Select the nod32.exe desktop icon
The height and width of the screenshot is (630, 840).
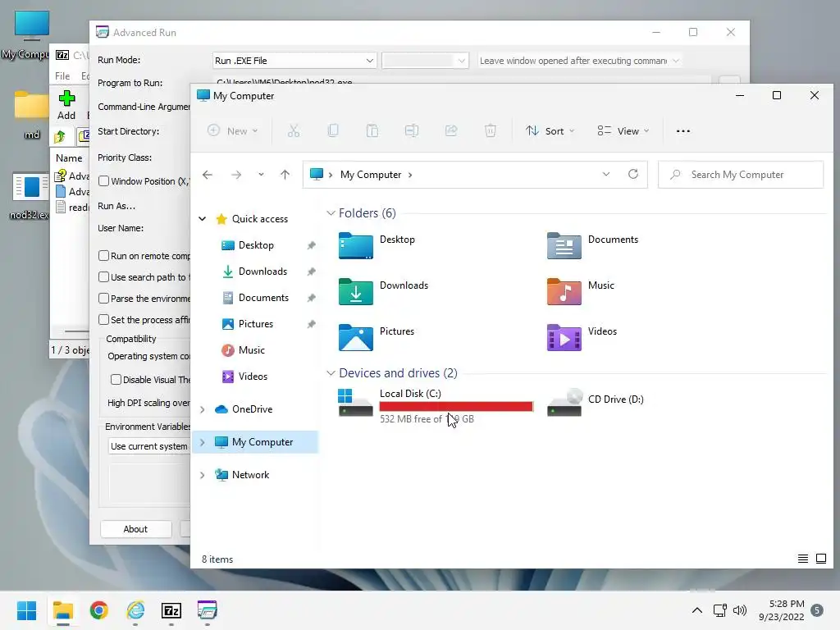[x=29, y=195]
